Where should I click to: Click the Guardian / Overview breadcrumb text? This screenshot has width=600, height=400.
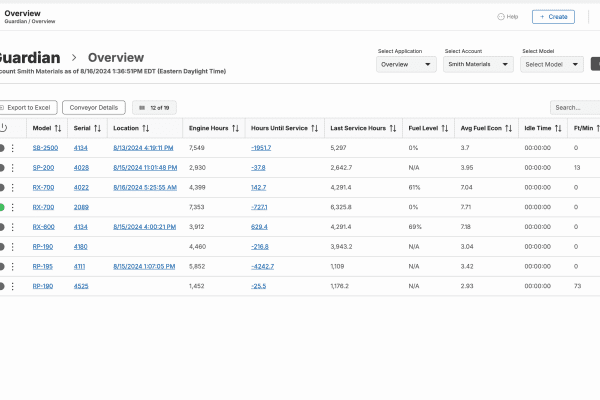pyautogui.click(x=30, y=21)
